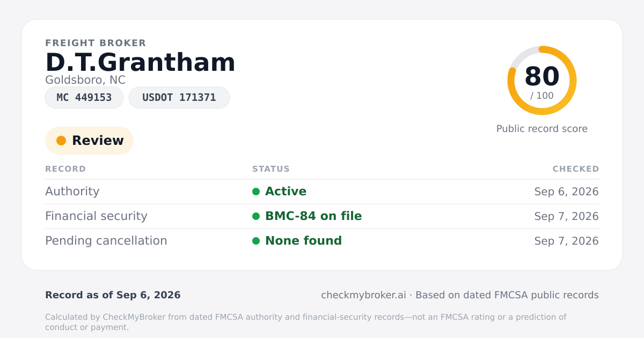Click the Review status pill

click(x=89, y=141)
